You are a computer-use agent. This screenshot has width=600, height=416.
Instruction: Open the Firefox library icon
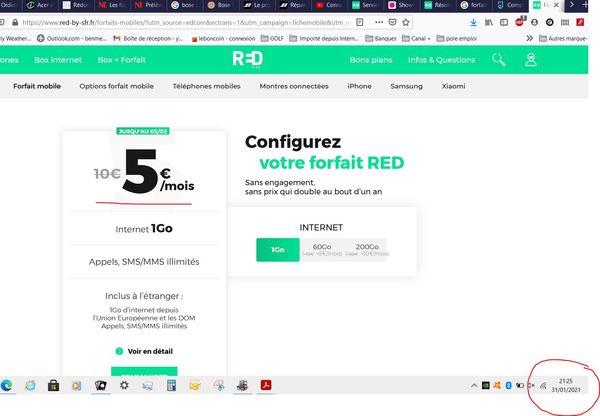click(x=489, y=23)
